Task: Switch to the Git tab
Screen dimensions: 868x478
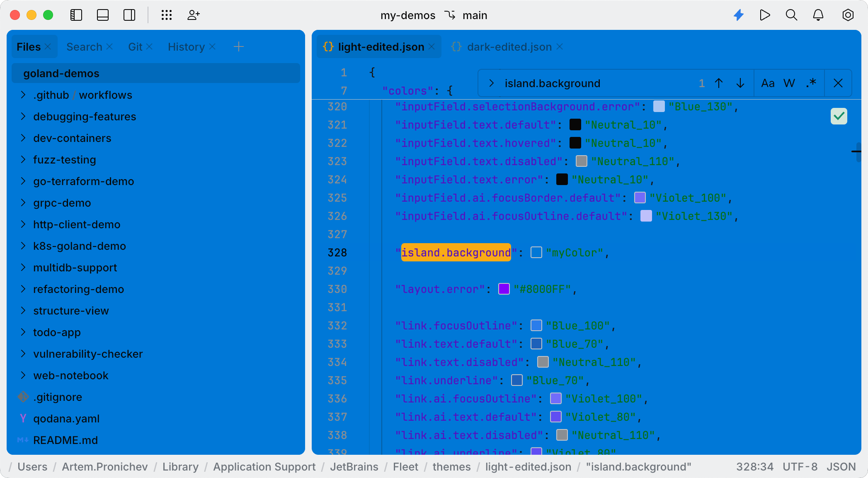Action: [135, 47]
